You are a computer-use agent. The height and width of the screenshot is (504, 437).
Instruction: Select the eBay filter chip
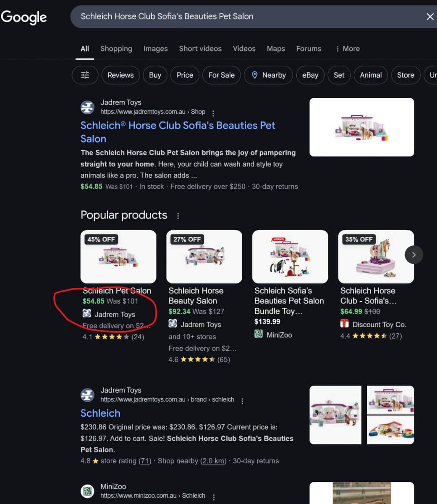[310, 75]
